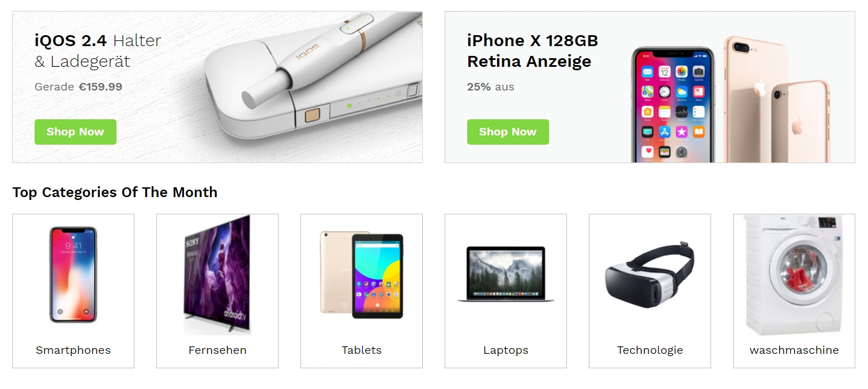Click the €159.99 price text
The height and width of the screenshot is (389, 868).
point(100,87)
